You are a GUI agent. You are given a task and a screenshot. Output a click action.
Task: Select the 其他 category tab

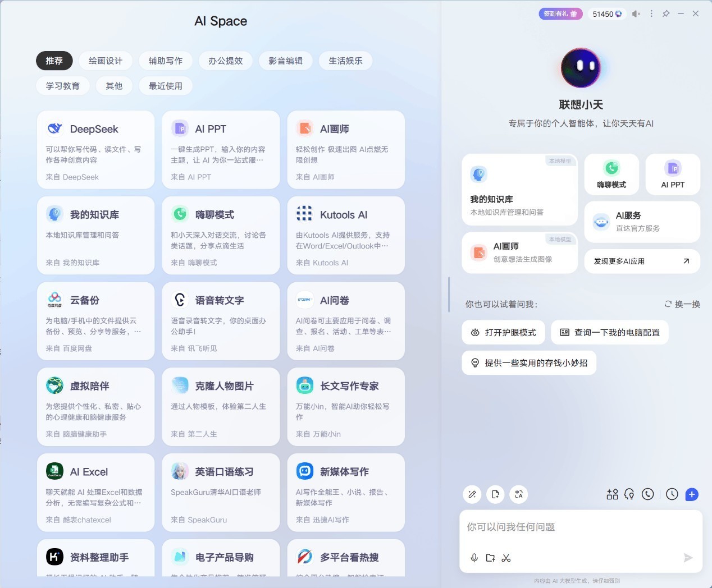click(114, 86)
